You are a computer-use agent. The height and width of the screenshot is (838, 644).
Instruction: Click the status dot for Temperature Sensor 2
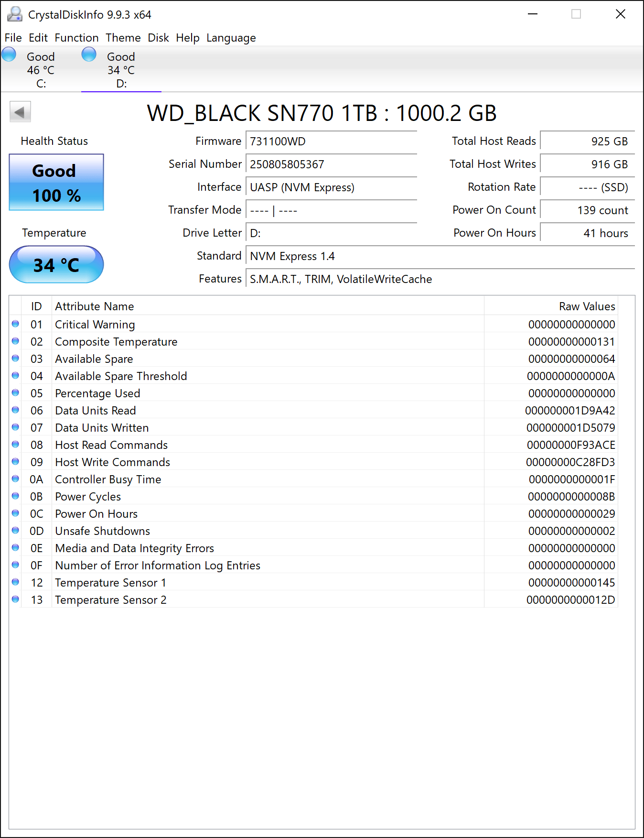15,599
